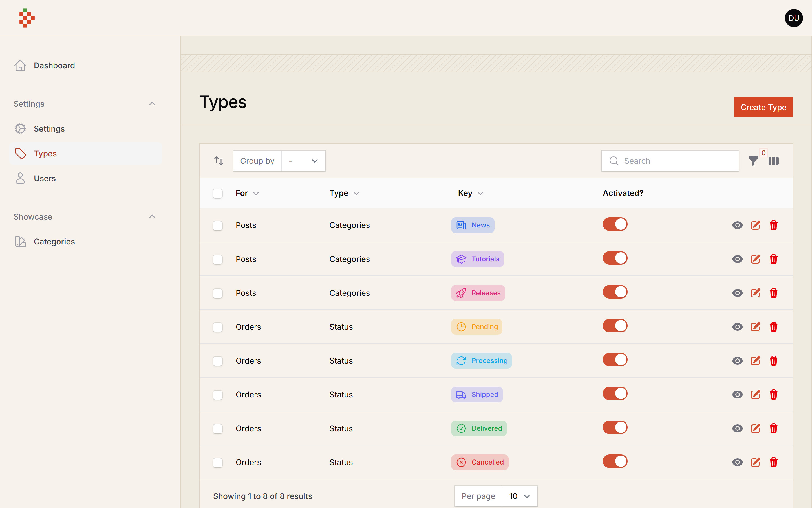Viewport: 812px width, 508px height.
Task: Edit the Tutorials type row
Action: (x=755, y=259)
